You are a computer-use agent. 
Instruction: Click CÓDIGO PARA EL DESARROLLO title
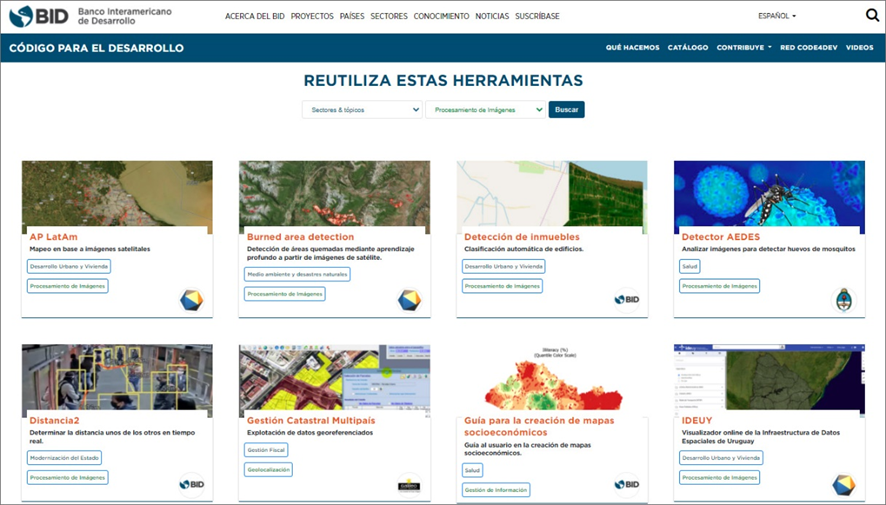(x=97, y=48)
